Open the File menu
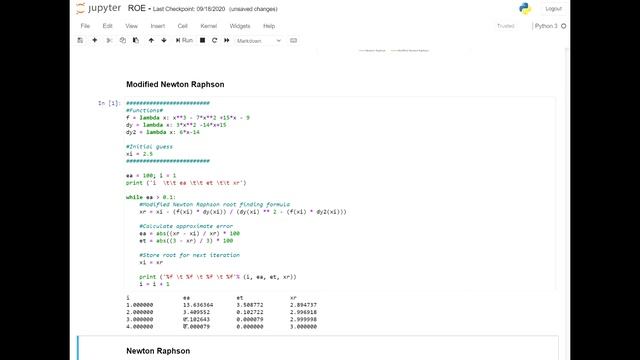The image size is (640, 360). tap(85, 26)
